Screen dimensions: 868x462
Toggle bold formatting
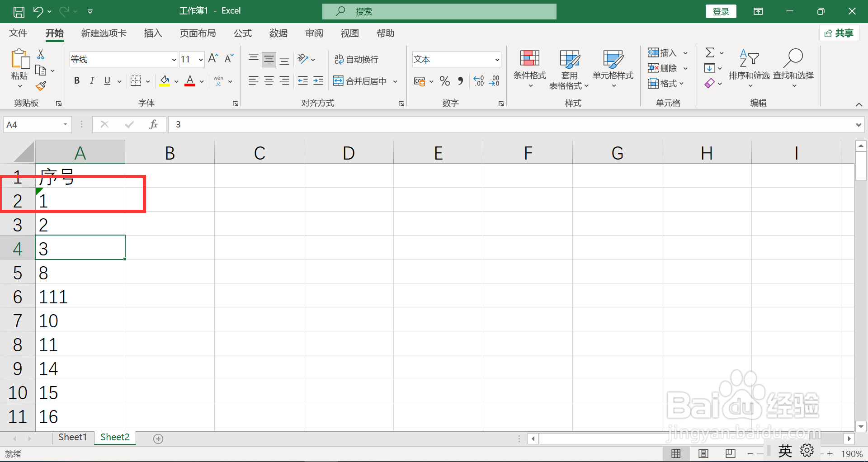point(77,81)
